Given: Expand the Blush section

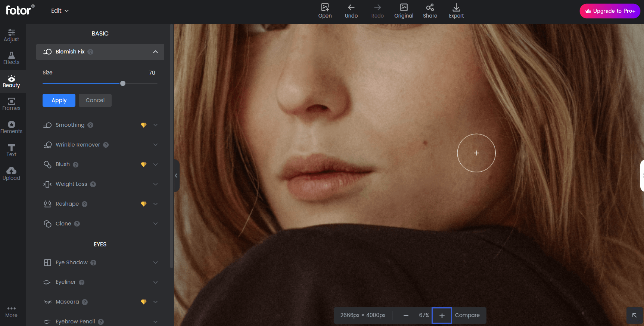Looking at the screenshot, I should pyautogui.click(x=156, y=164).
